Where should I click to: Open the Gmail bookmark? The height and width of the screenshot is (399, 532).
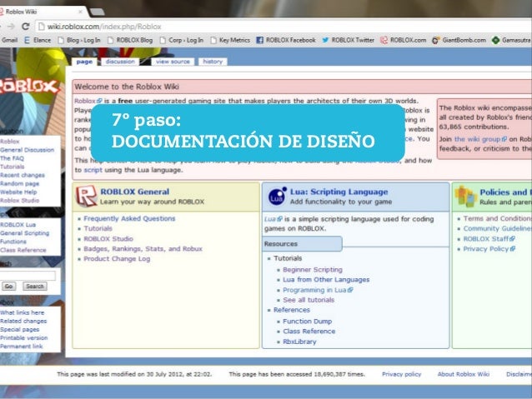point(9,40)
